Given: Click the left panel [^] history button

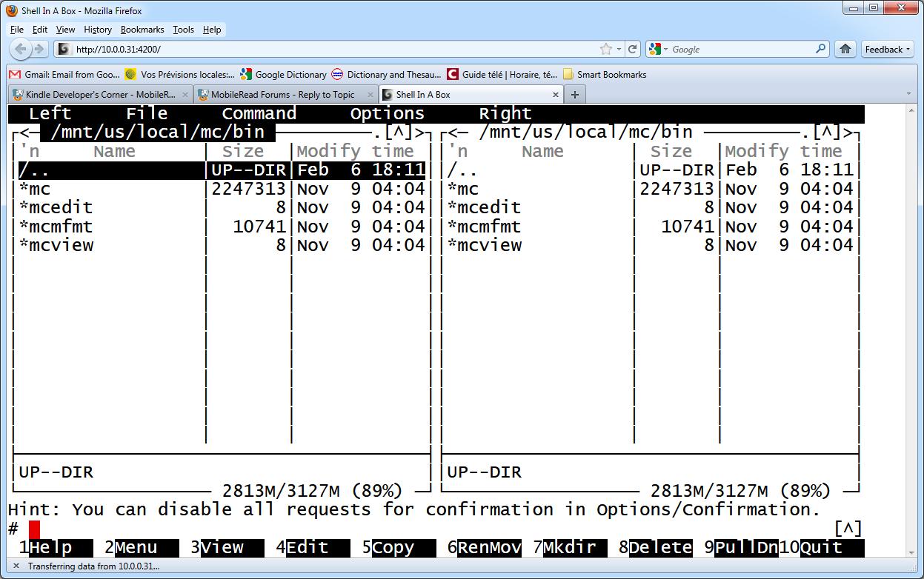Looking at the screenshot, I should point(399,133).
